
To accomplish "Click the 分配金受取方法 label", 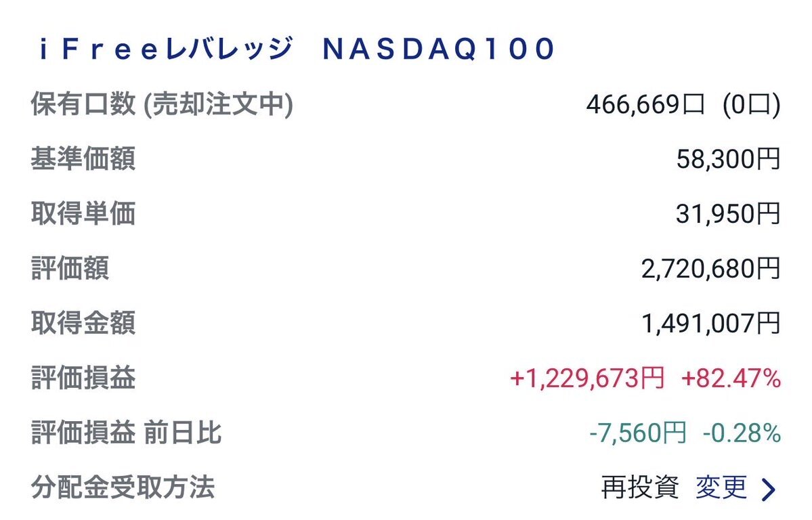I will click(123, 487).
